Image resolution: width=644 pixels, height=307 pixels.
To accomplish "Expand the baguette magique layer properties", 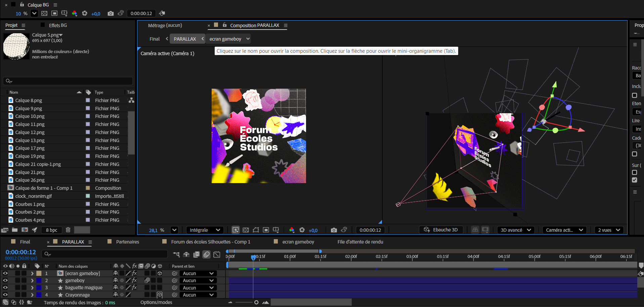I will tap(32, 288).
